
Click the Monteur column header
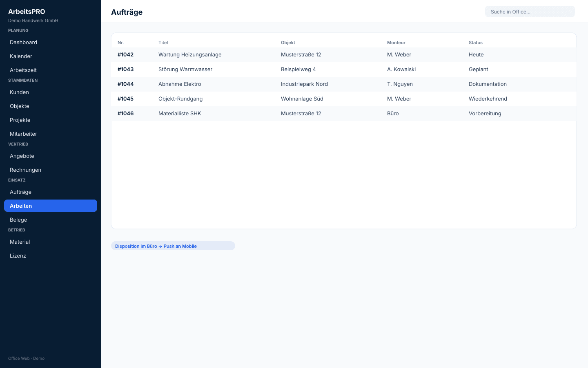396,43
